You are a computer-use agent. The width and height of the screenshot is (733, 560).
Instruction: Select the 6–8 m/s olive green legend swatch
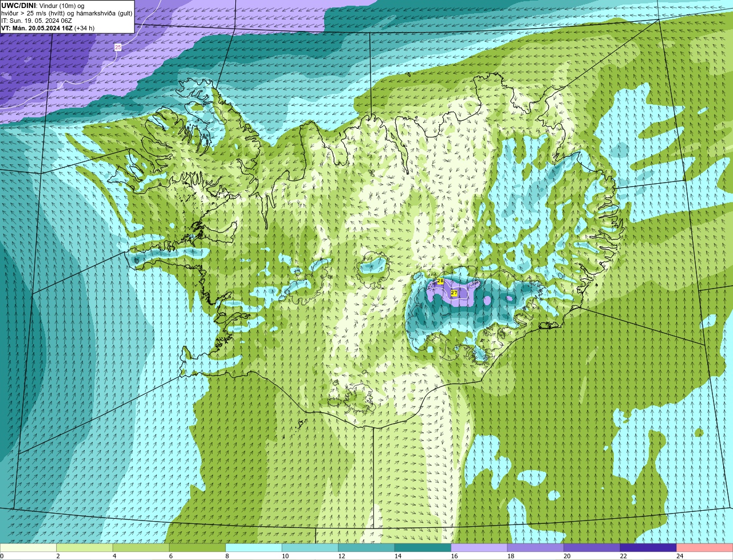198,547
